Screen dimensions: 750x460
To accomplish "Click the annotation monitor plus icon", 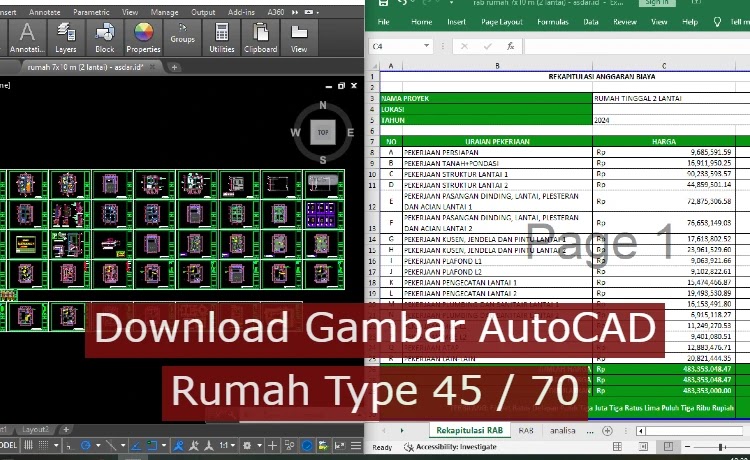I will click(x=272, y=446).
